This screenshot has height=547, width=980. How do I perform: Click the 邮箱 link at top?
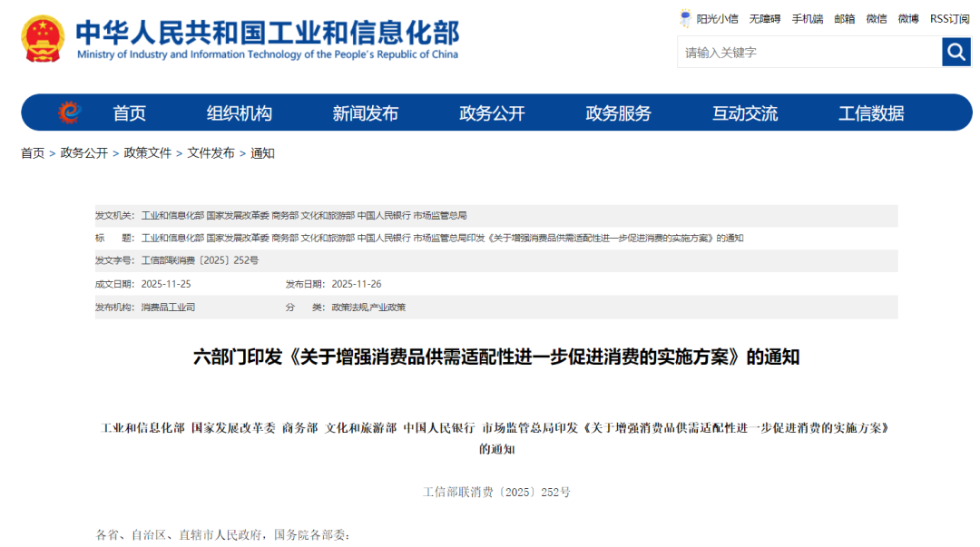(x=845, y=19)
